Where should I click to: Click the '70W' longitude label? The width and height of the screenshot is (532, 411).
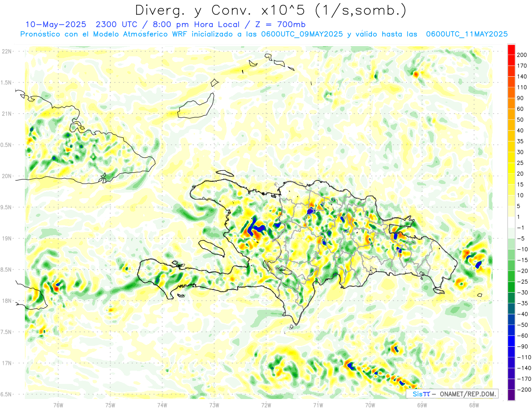[370, 405]
